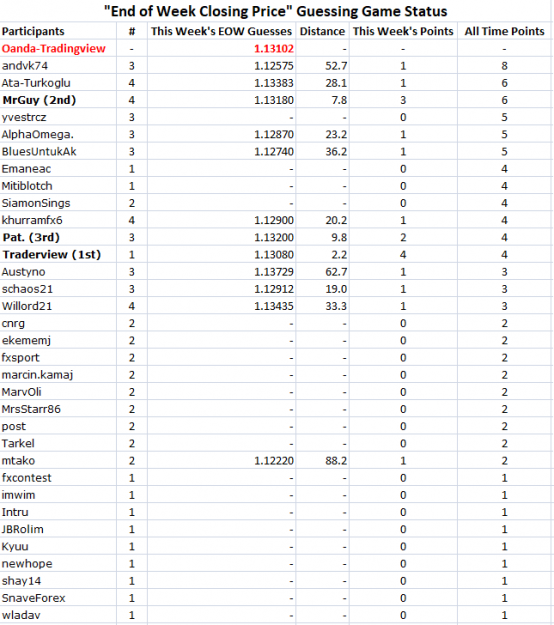Select the guess value 1.13200

(274, 237)
